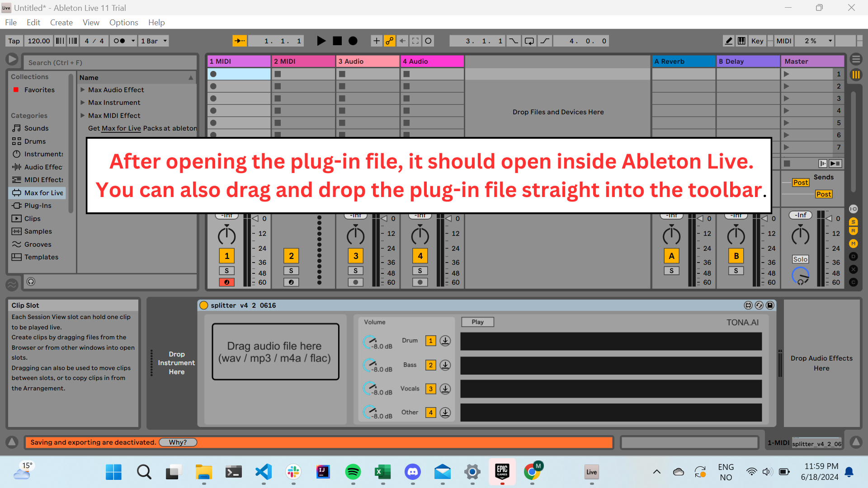The image size is (868, 488).
Task: Stop playback with the Stop button
Action: [337, 41]
